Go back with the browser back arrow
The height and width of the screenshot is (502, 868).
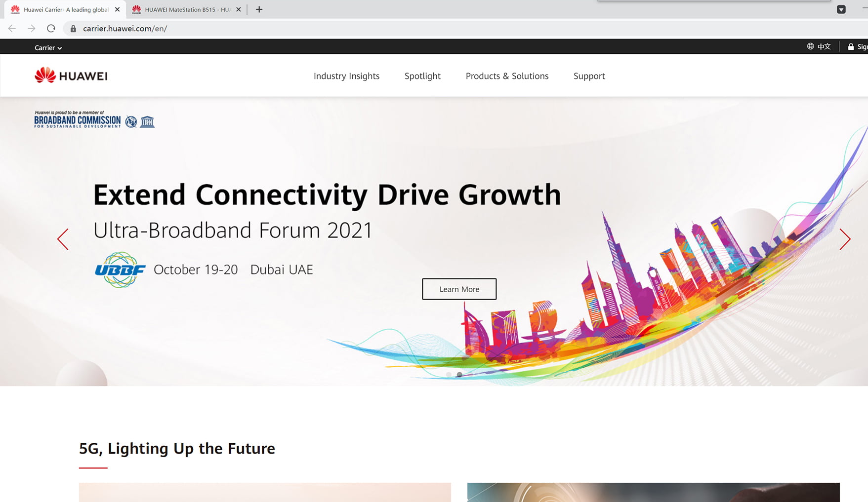pos(12,29)
